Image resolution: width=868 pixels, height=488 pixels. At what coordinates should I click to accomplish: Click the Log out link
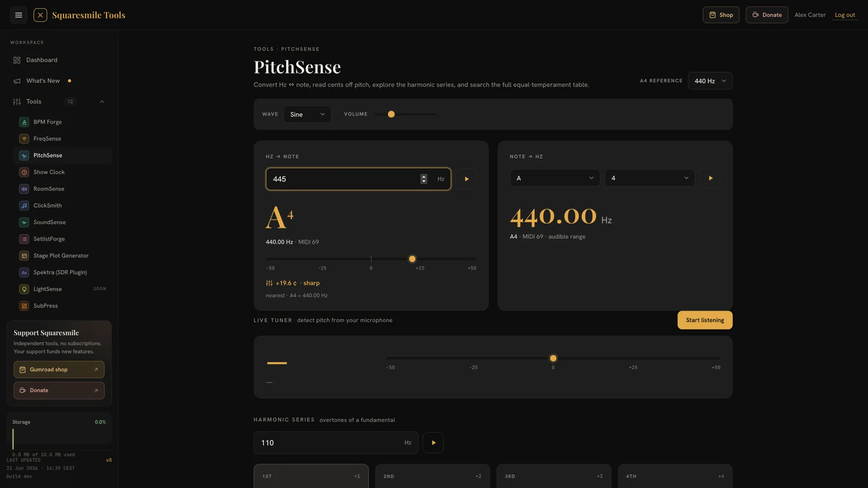click(x=845, y=15)
